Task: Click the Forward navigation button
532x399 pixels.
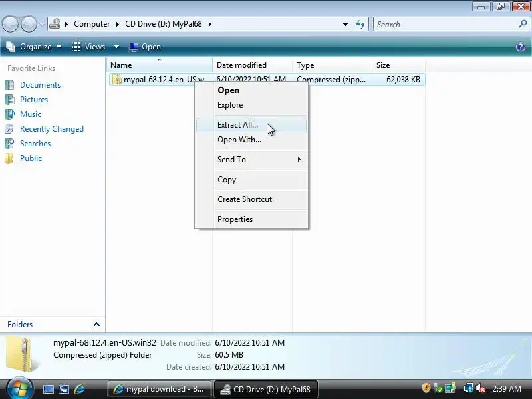Action: [x=29, y=24]
